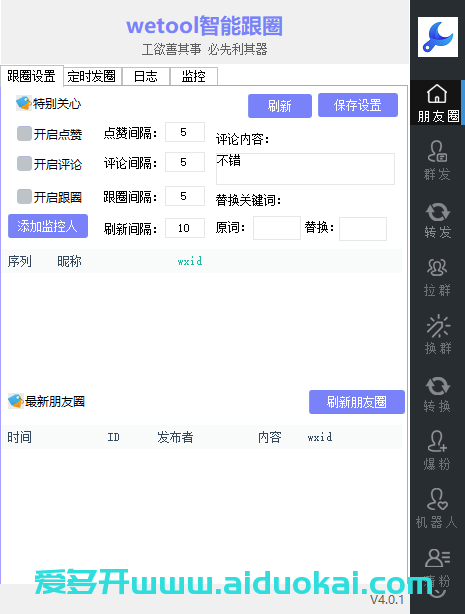This screenshot has width=465, height=614.
Task: Open the 转发 sidebar icon
Action: click(x=438, y=212)
